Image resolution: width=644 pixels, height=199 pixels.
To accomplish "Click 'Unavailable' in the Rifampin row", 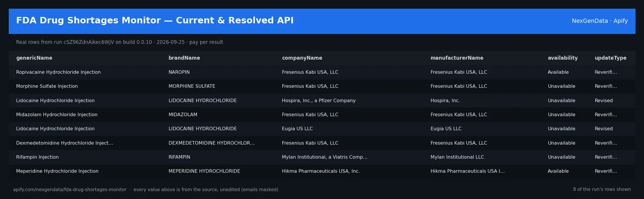I will (561, 157).
